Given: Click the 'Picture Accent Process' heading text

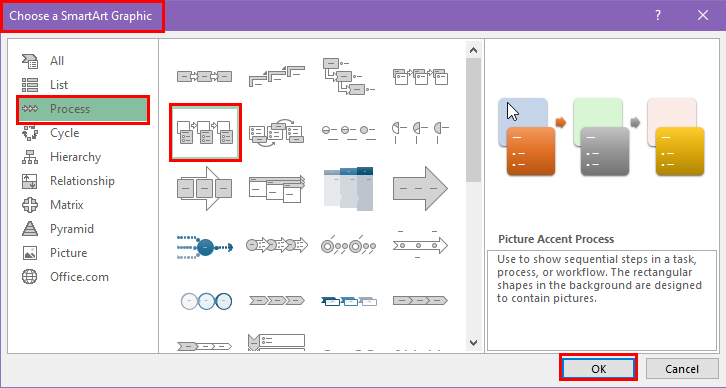Looking at the screenshot, I should [556, 239].
